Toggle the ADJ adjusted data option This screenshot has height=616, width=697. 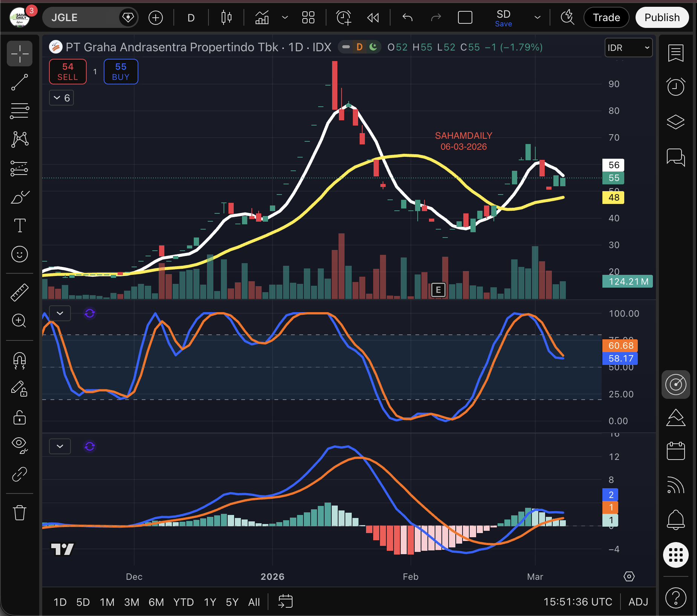tap(638, 602)
